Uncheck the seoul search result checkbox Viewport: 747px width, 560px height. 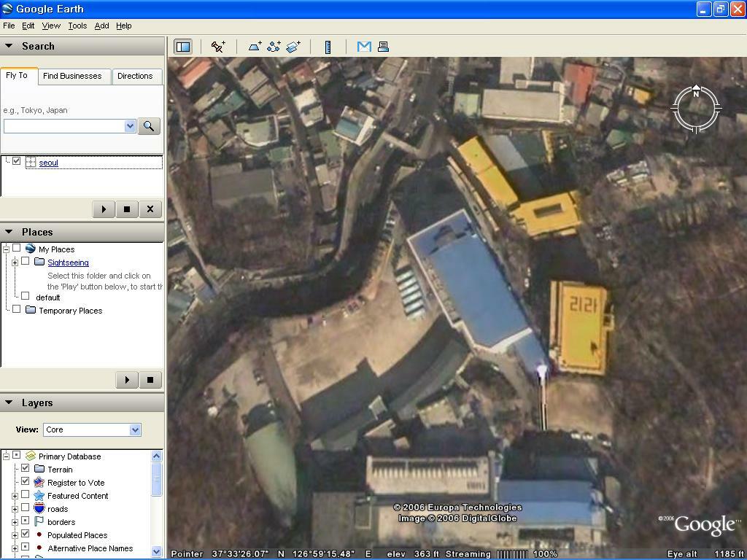tap(17, 162)
